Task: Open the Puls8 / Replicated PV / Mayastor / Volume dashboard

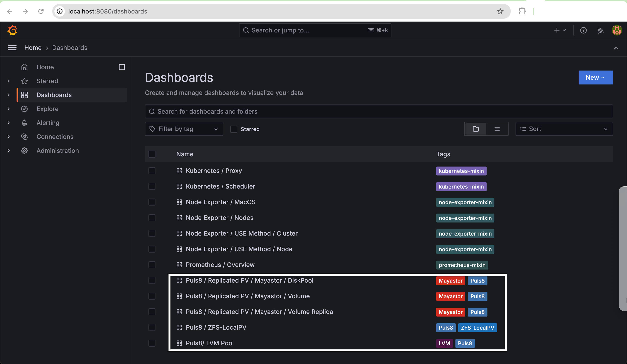Action: (248, 296)
